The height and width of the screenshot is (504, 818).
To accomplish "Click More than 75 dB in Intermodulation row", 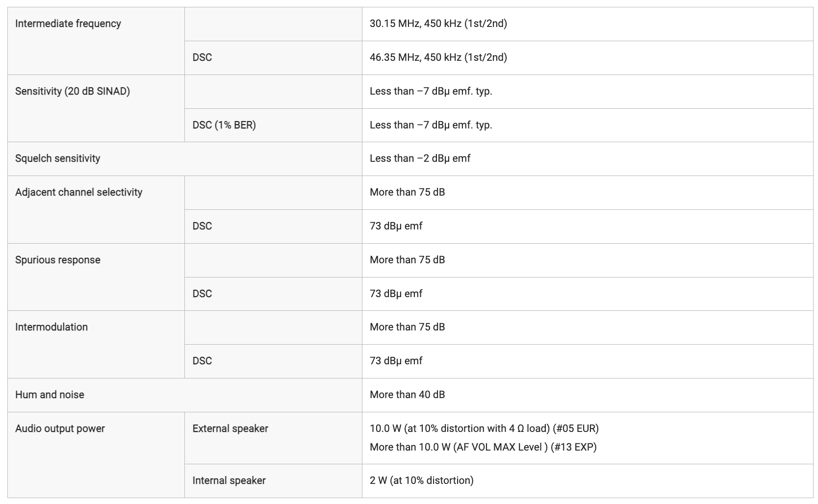I will 407,327.
